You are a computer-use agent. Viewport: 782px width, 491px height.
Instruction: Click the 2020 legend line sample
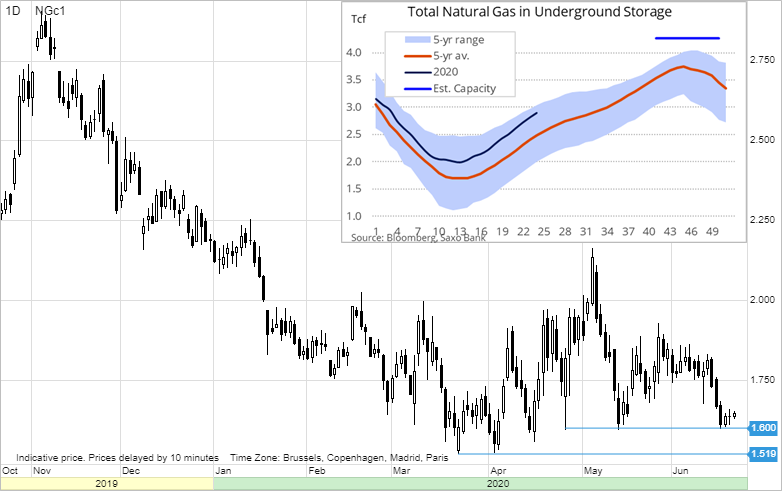417,72
